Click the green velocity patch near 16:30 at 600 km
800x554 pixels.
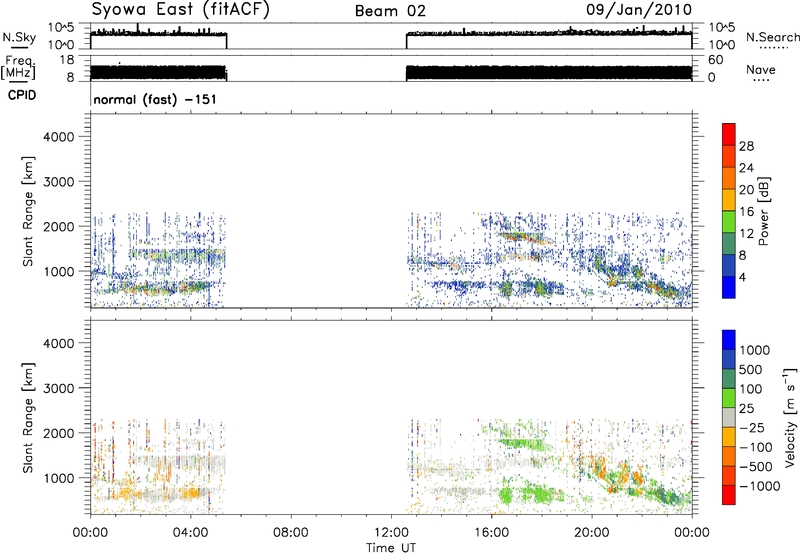tap(506, 495)
